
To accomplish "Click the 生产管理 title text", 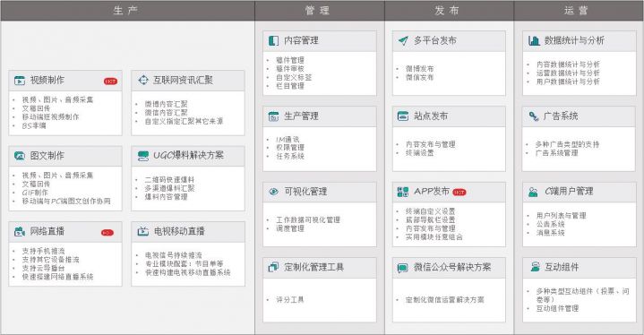I will 301,116.
